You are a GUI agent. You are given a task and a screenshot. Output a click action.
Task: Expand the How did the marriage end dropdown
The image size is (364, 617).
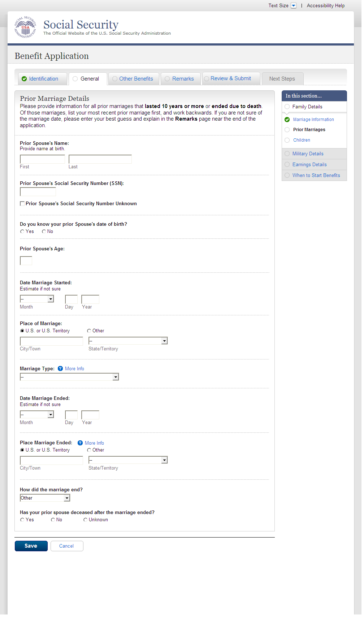pyautogui.click(x=67, y=498)
